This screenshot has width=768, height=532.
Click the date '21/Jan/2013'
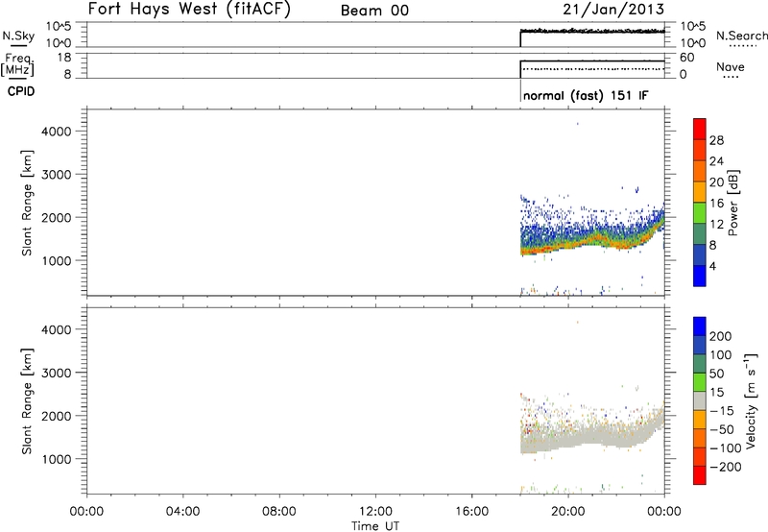tap(613, 9)
